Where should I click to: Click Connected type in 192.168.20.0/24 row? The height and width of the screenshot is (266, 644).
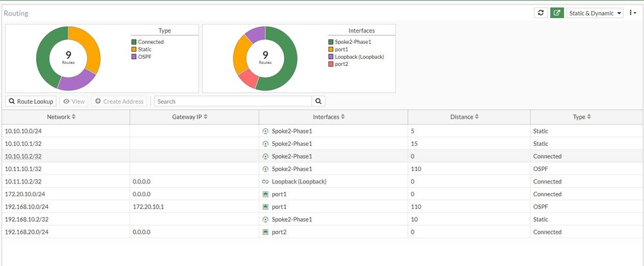click(547, 232)
